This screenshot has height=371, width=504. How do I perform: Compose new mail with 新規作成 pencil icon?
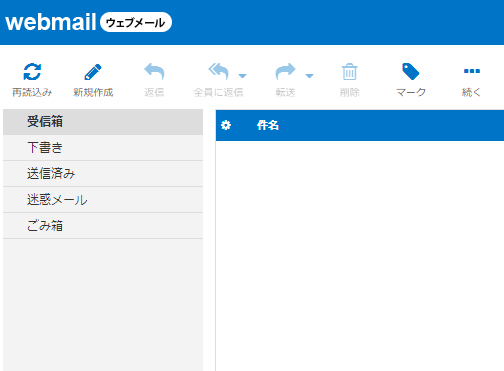point(93,72)
